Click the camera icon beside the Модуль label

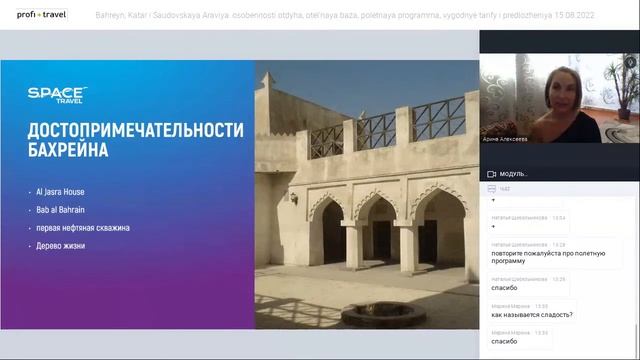pyautogui.click(x=491, y=174)
